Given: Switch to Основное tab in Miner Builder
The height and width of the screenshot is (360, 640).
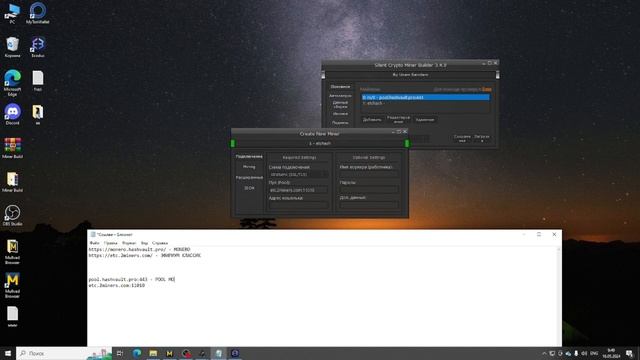Looking at the screenshot, I should (x=340, y=87).
